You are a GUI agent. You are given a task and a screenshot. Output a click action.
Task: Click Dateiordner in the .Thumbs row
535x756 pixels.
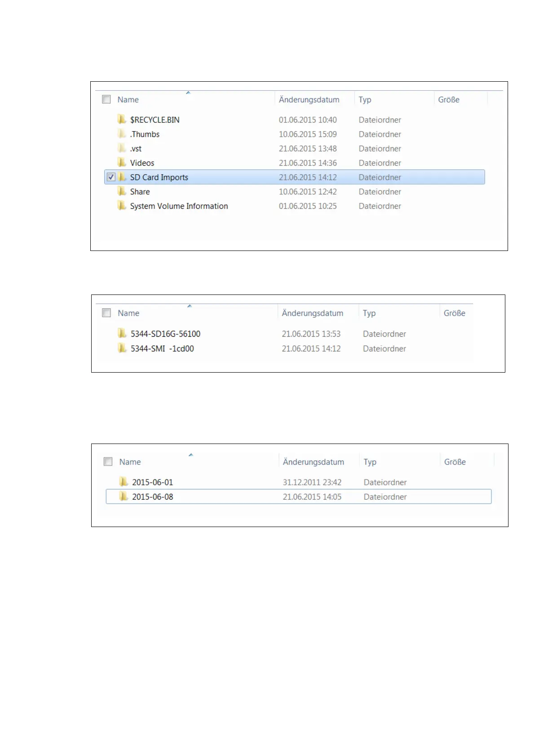point(380,134)
